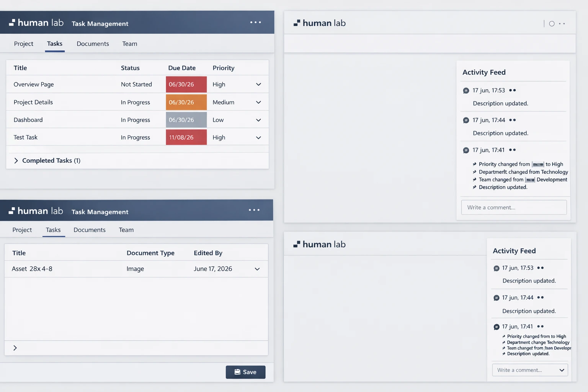Click the circle icon in top-right human lab header
Screen dimensions: 588x392
(552, 24)
